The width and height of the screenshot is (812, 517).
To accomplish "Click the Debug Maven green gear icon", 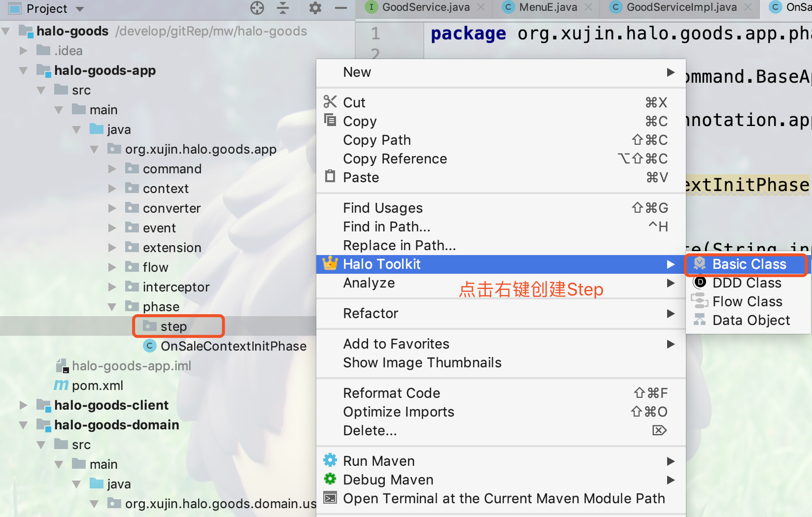I will tap(330, 479).
